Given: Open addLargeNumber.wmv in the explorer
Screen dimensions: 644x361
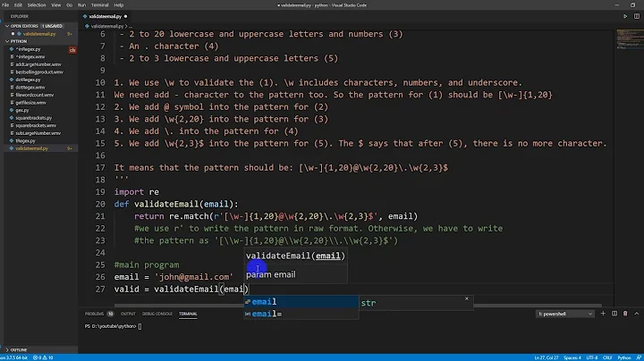Looking at the screenshot, I should pyautogui.click(x=38, y=64).
